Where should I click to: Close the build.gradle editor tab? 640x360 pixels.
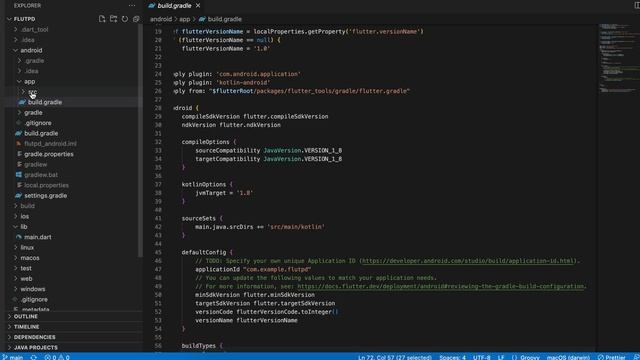point(198,5)
